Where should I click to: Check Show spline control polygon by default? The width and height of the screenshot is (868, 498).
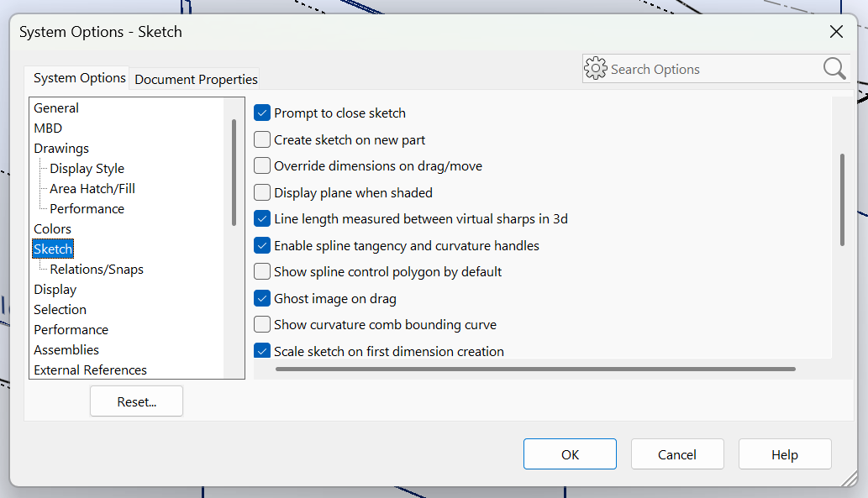[x=262, y=272]
